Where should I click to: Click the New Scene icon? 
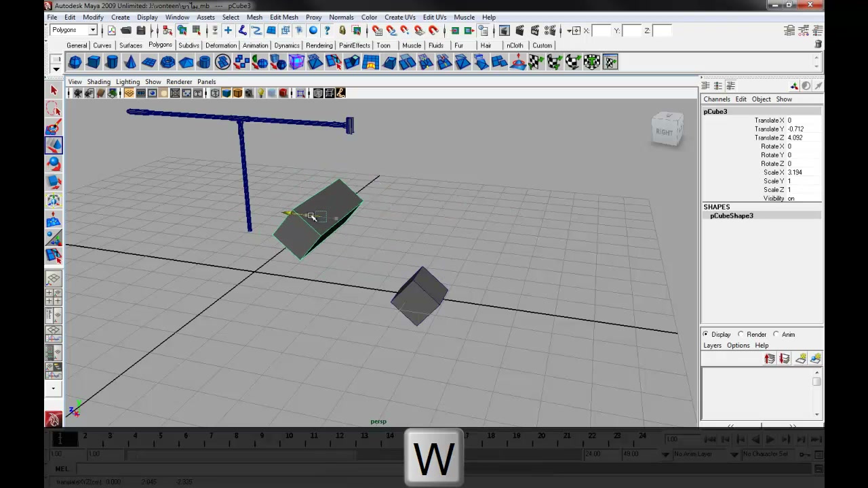point(112,30)
